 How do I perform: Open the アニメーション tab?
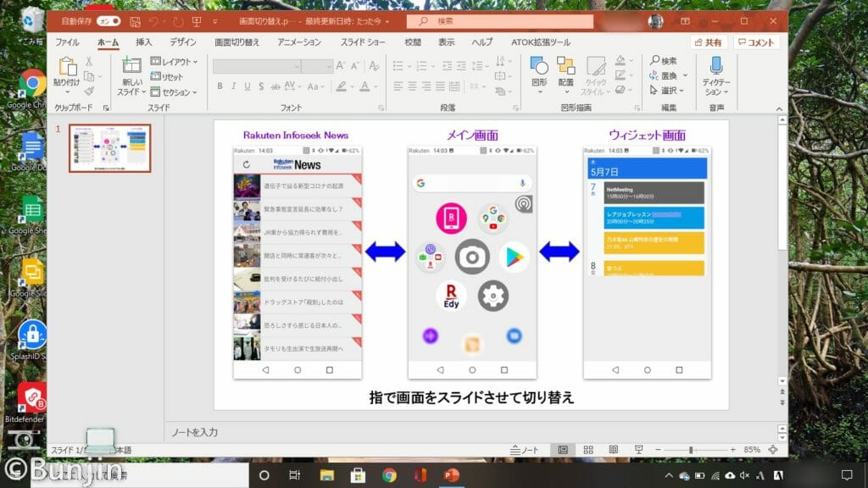point(299,42)
